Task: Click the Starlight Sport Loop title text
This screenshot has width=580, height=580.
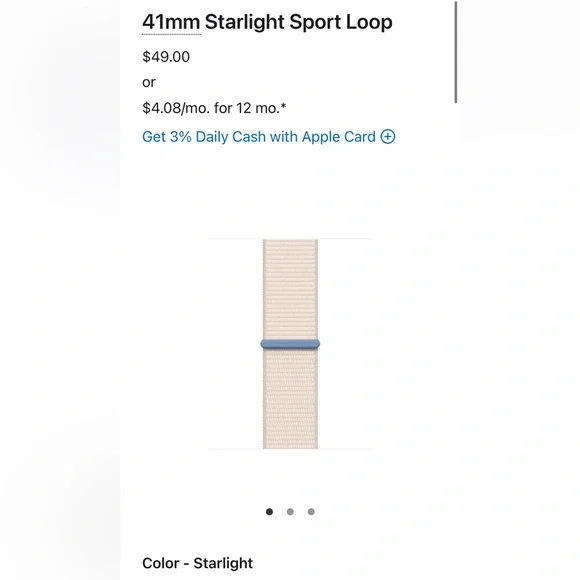Action: (x=299, y=22)
